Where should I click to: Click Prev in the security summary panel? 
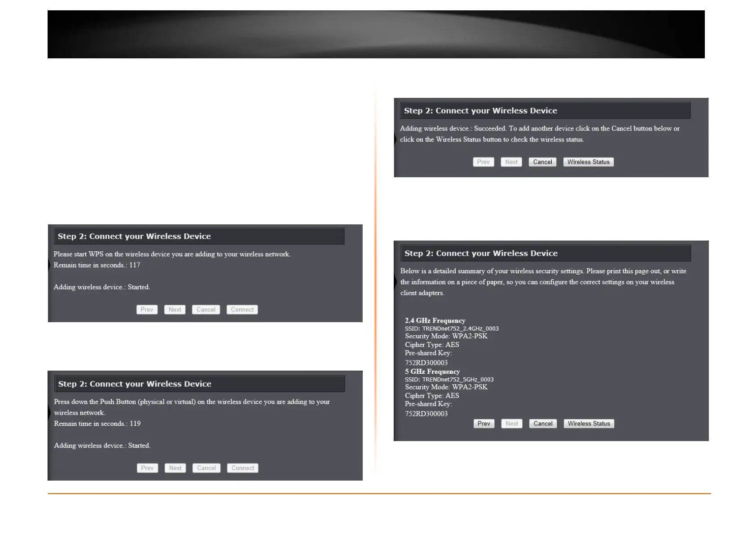tap(484, 424)
